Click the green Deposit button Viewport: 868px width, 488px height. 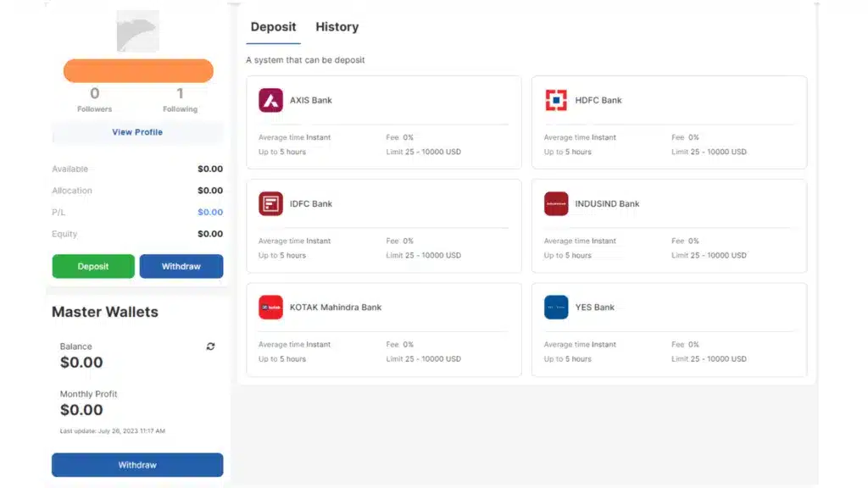[93, 266]
